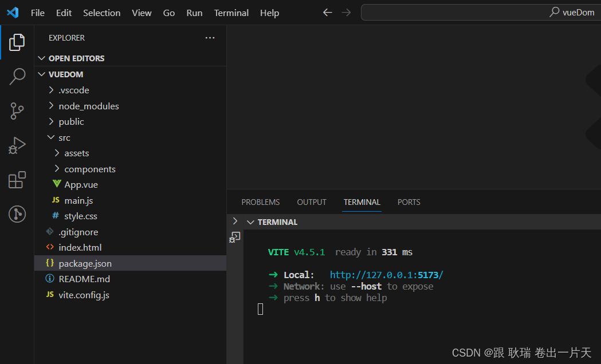
Task: Collapse the VUEDOM folder tree
Action: [x=41, y=74]
